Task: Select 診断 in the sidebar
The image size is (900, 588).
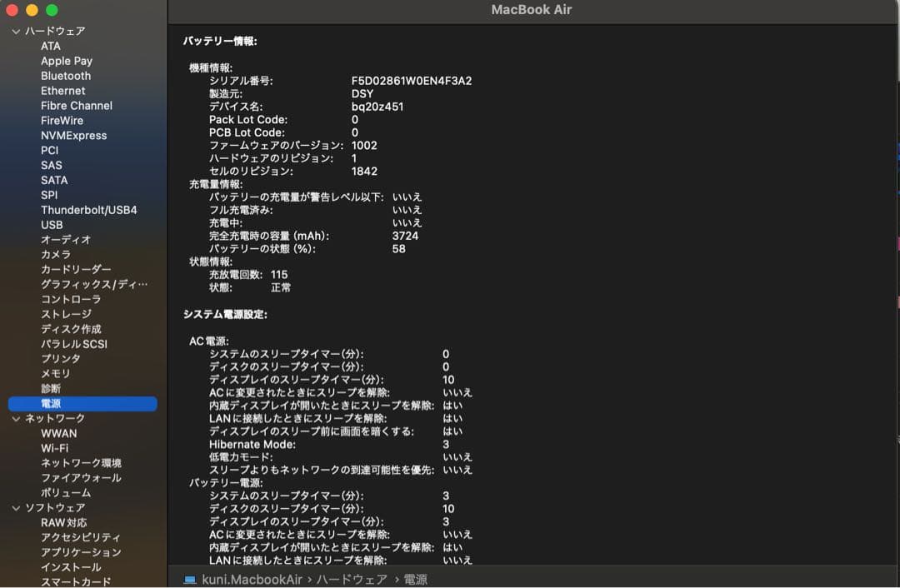Action: 51,389
